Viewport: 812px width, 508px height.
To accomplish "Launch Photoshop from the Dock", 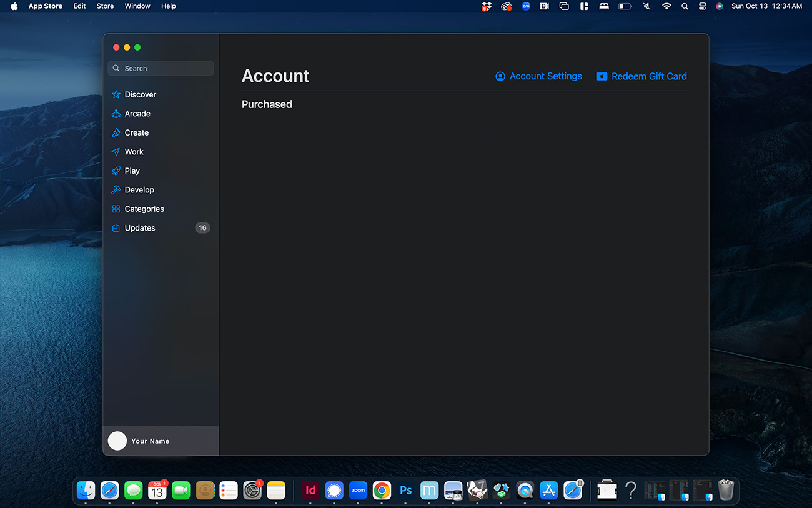I will pos(406,491).
